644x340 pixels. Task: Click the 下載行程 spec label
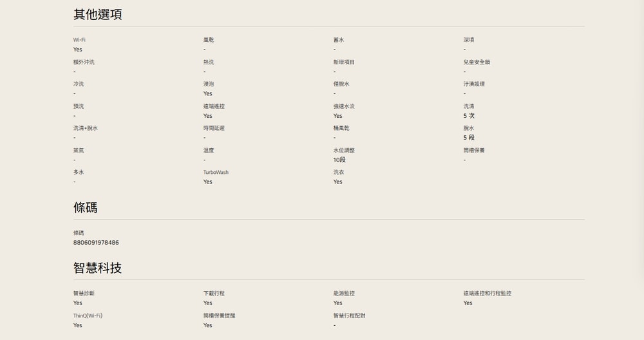click(x=214, y=293)
